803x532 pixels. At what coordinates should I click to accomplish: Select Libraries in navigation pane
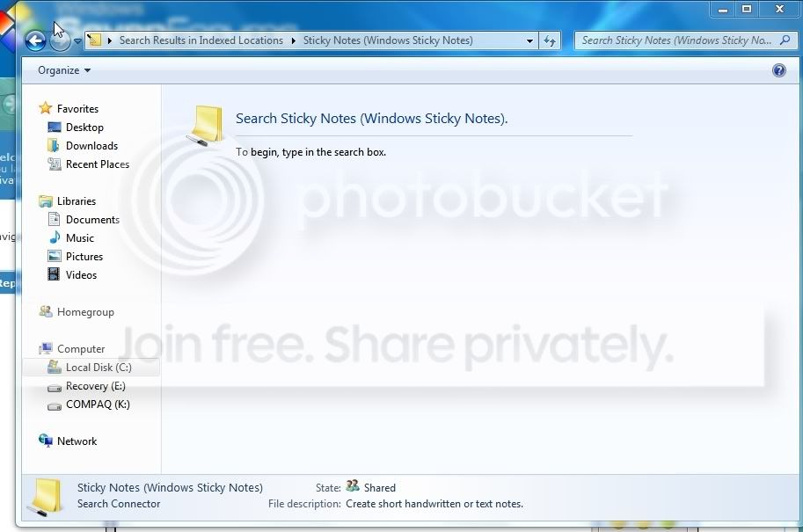coord(77,200)
